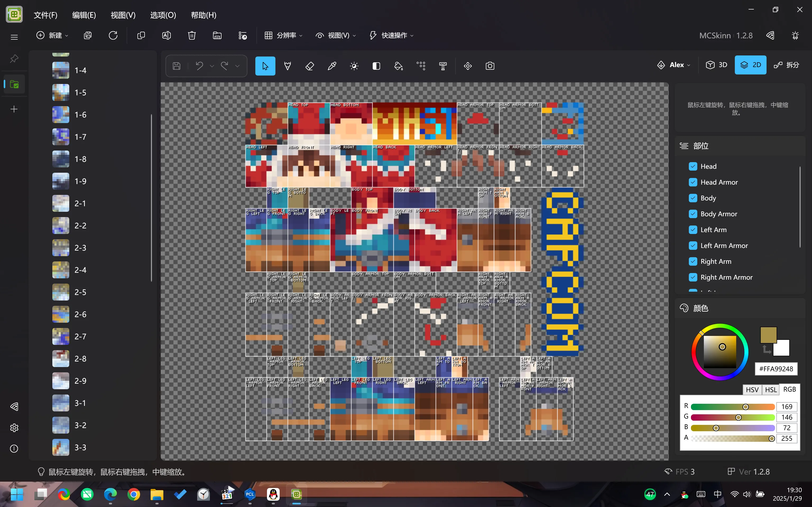Select the Eraser tool
Viewport: 812px width, 507px height.
coord(310,65)
